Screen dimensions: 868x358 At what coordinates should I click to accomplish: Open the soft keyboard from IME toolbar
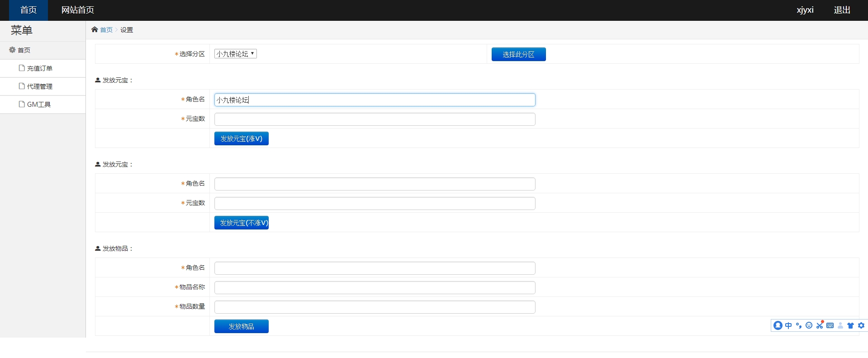coord(830,325)
